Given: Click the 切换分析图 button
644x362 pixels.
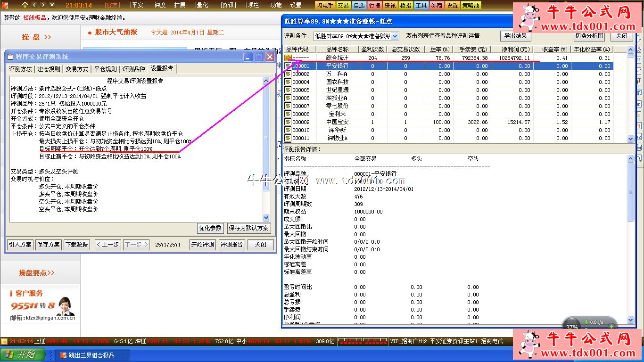Looking at the screenshot, I should click(x=589, y=36).
